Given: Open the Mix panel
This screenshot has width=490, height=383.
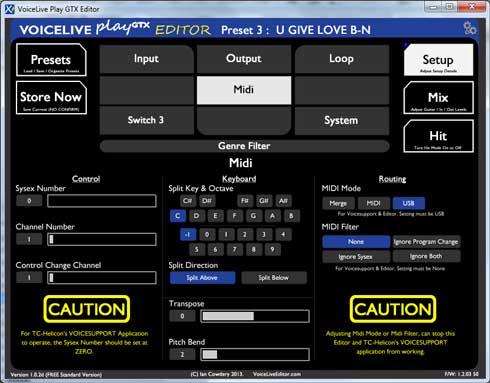Looking at the screenshot, I should pos(438,98).
